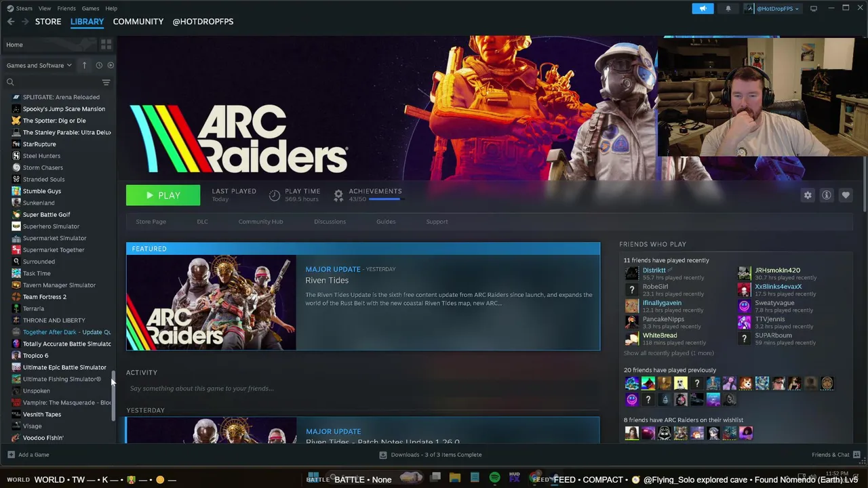Open the DLC link

click(x=202, y=222)
